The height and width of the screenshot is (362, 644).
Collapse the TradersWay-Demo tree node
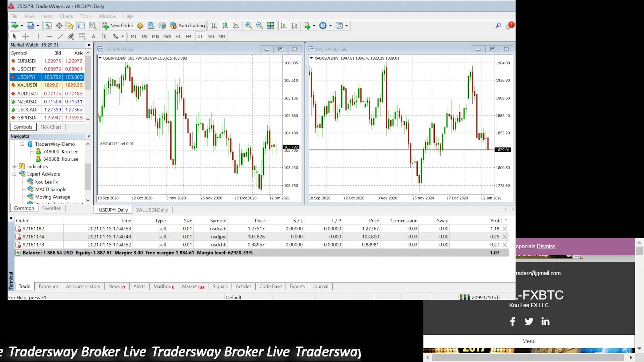(22, 144)
